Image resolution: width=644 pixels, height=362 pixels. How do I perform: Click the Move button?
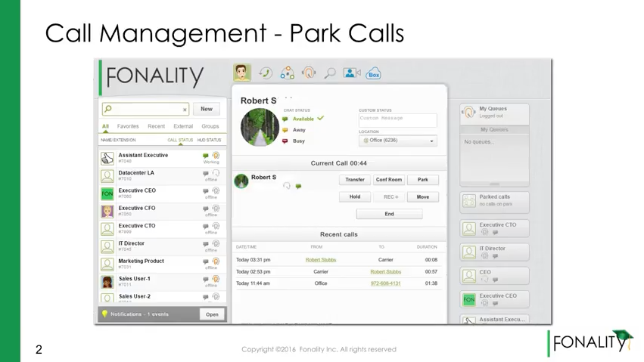[422, 196]
